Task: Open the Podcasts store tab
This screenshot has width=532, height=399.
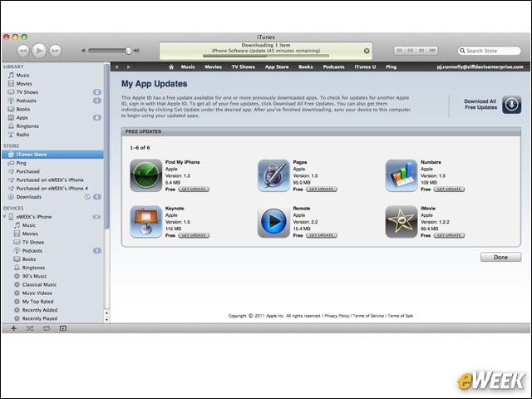Action: pyautogui.click(x=333, y=66)
